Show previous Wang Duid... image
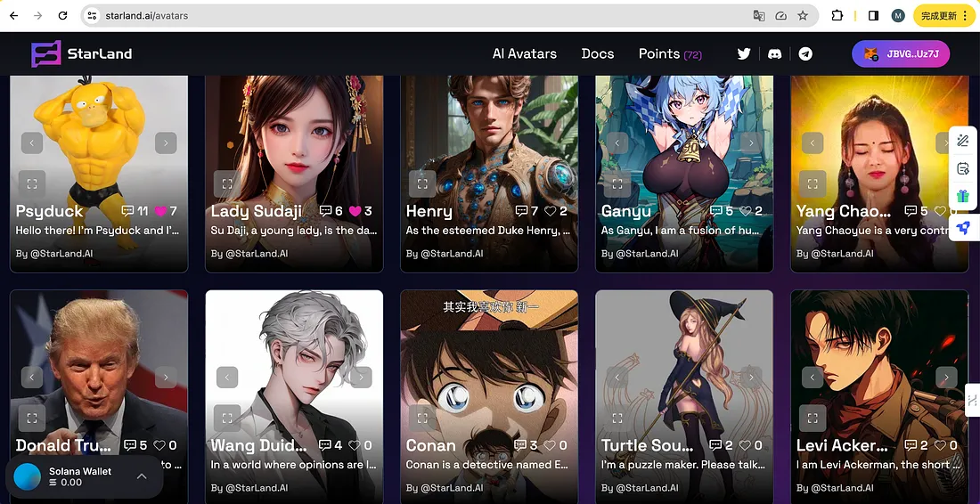Screen dimensions: 980x504 pos(227,378)
